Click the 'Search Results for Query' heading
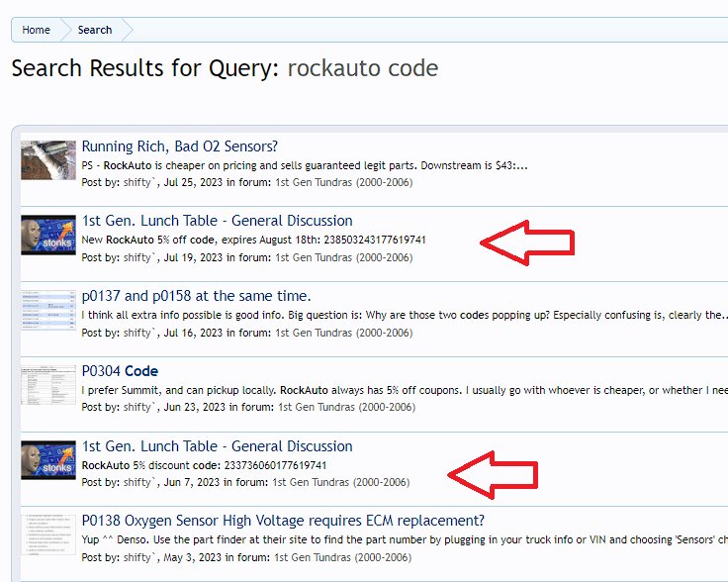728x582 pixels. 225,68
